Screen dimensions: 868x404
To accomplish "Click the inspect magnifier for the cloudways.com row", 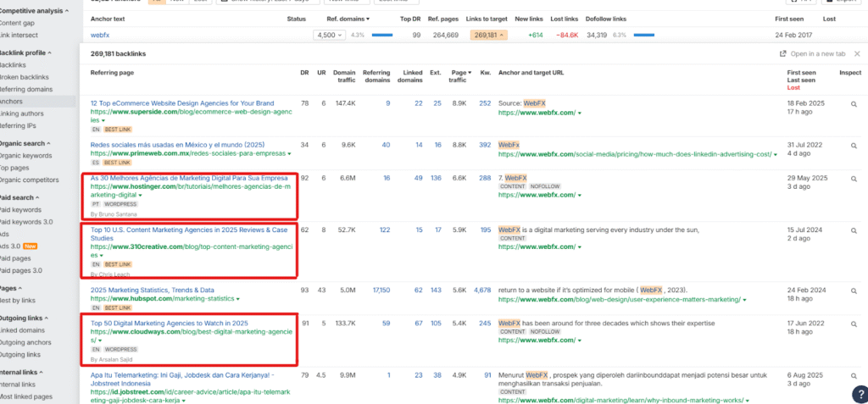I will tap(854, 324).
